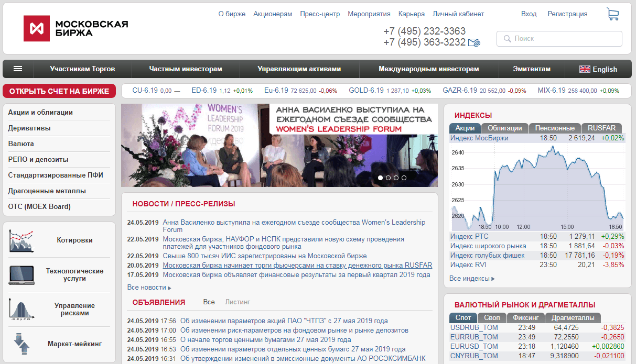This screenshot has height=364, width=636.
Task: Click the Маркет-мейкинг arrows icon
Action: click(x=21, y=344)
